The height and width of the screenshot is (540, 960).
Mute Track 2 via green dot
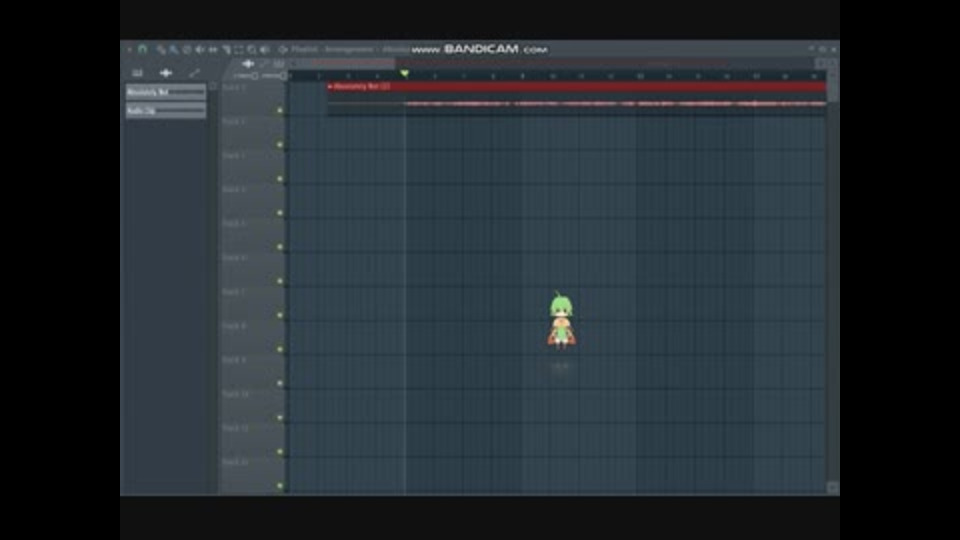(x=280, y=145)
